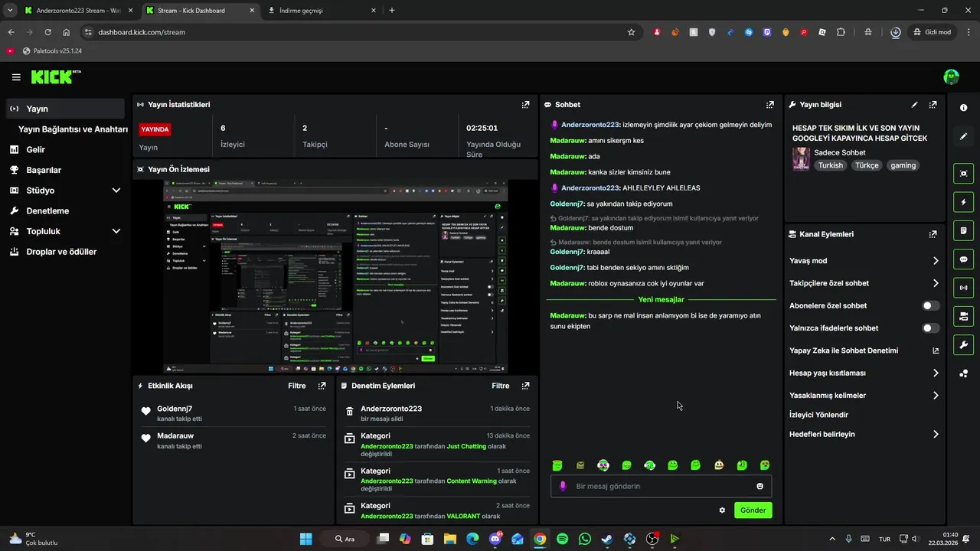The width and height of the screenshot is (980, 551).
Task: Toggle the broadcast signal widget icon in sidebar
Action: [x=963, y=288]
